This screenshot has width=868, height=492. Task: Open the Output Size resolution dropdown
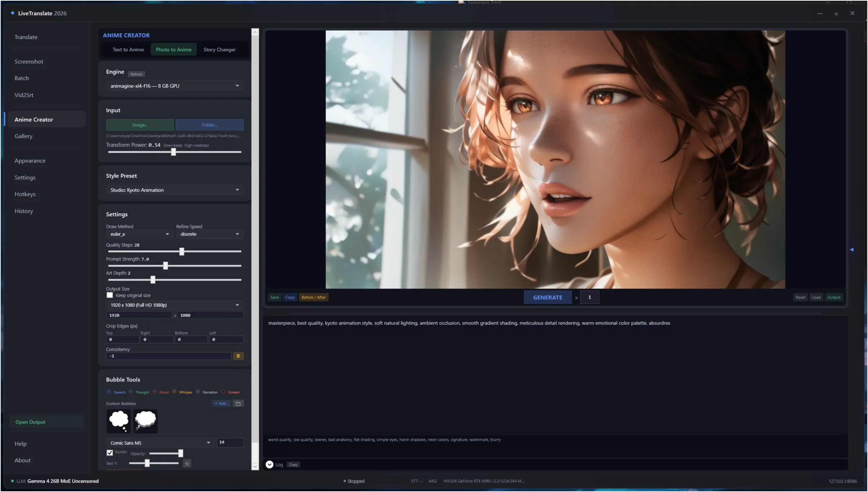(174, 305)
